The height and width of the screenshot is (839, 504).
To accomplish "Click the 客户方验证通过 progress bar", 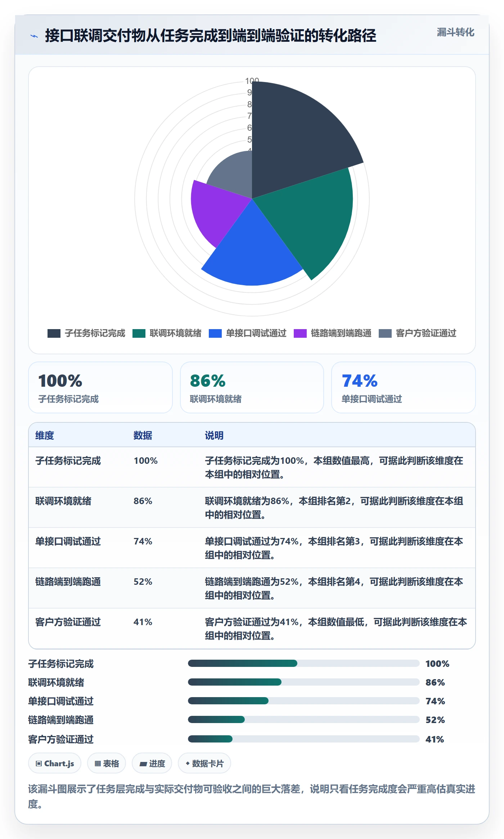I will pyautogui.click(x=303, y=739).
